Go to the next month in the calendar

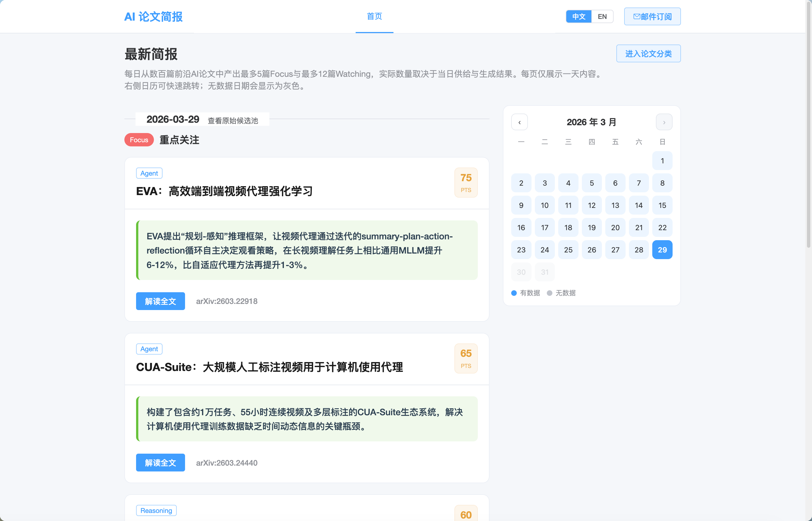coord(664,122)
